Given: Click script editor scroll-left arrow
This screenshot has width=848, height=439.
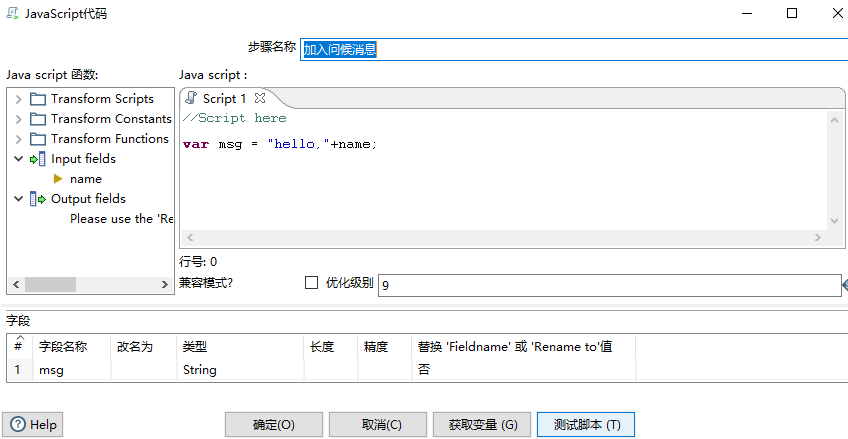Looking at the screenshot, I should 190,237.
